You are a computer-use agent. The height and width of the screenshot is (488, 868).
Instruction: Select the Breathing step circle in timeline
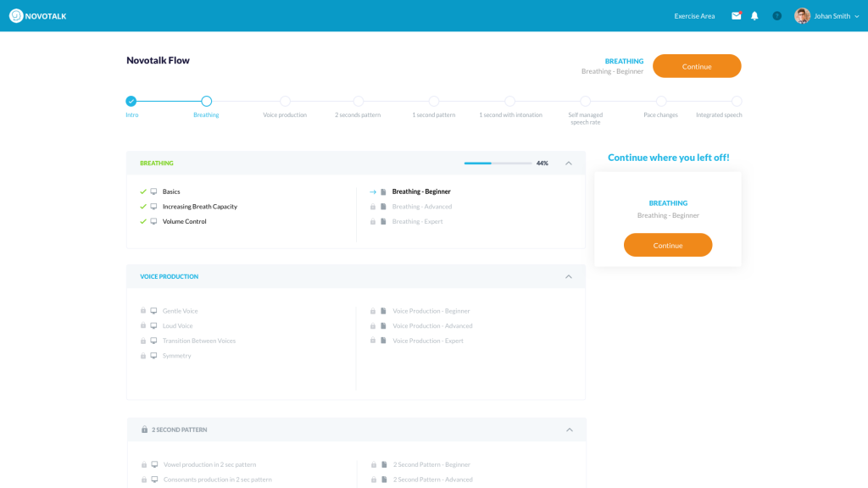point(206,101)
